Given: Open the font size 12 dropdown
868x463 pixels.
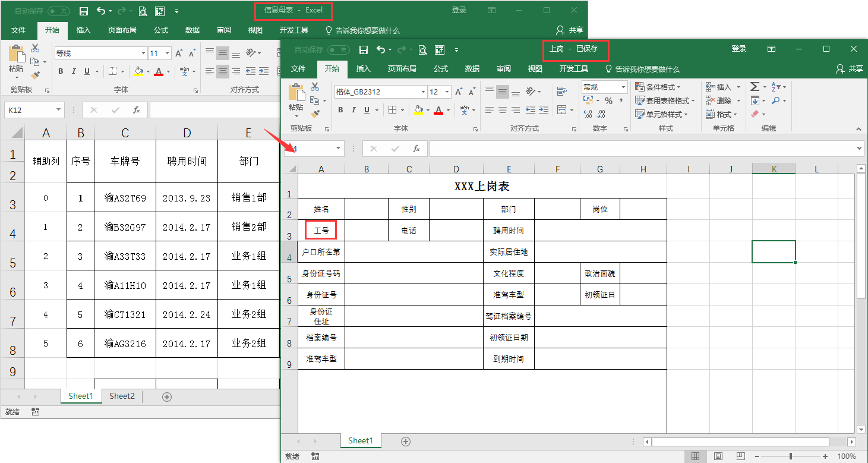Looking at the screenshot, I should [447, 92].
